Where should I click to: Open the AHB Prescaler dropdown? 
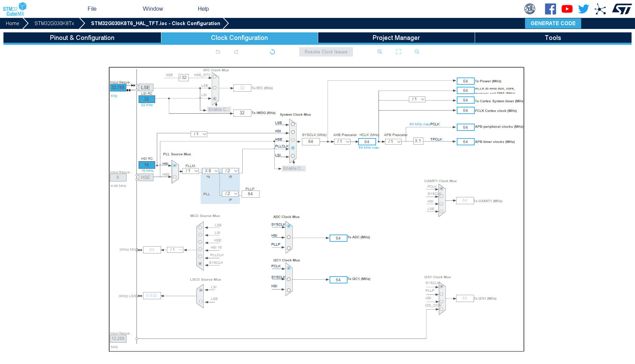point(343,142)
